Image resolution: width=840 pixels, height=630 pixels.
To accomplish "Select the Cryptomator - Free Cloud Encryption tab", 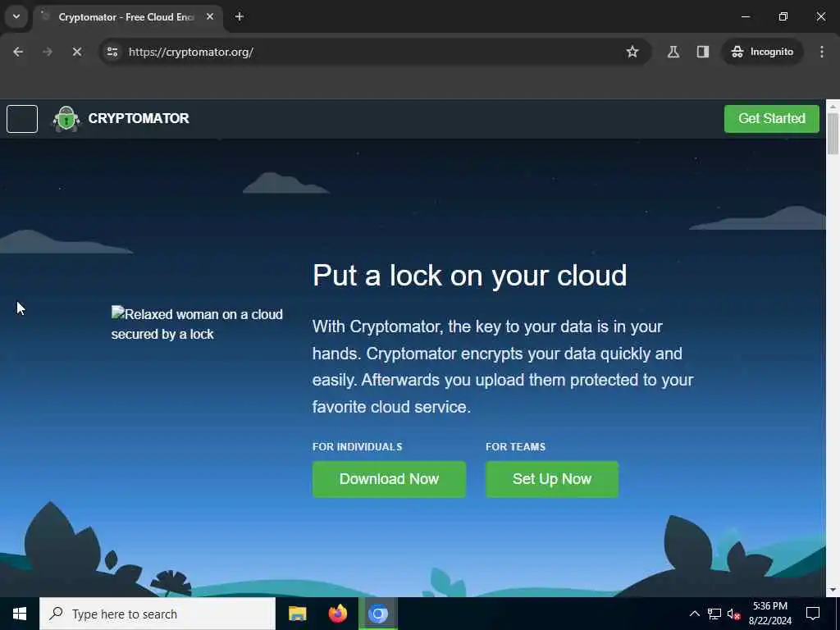I will click(126, 17).
